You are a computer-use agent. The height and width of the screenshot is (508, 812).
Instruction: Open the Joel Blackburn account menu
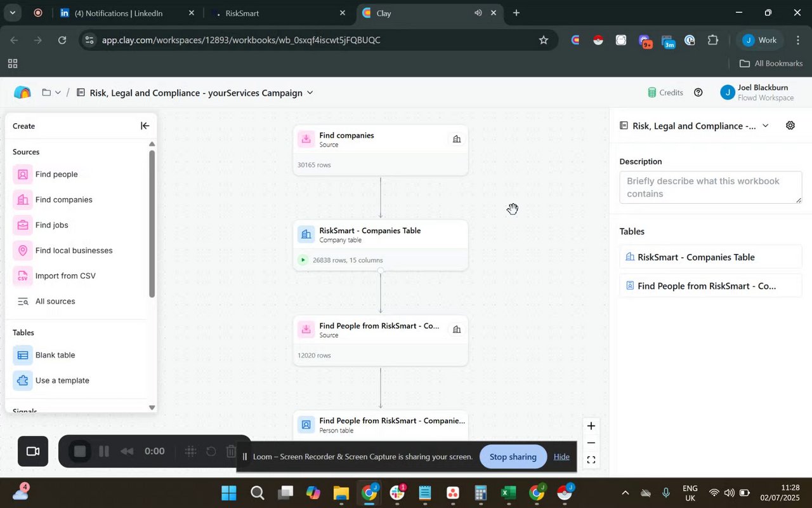(x=757, y=93)
